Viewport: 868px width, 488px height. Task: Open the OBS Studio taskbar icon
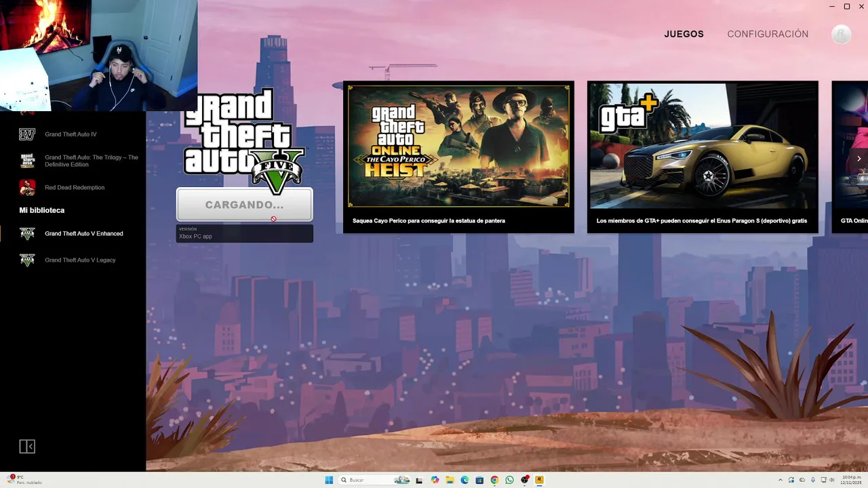(525, 480)
